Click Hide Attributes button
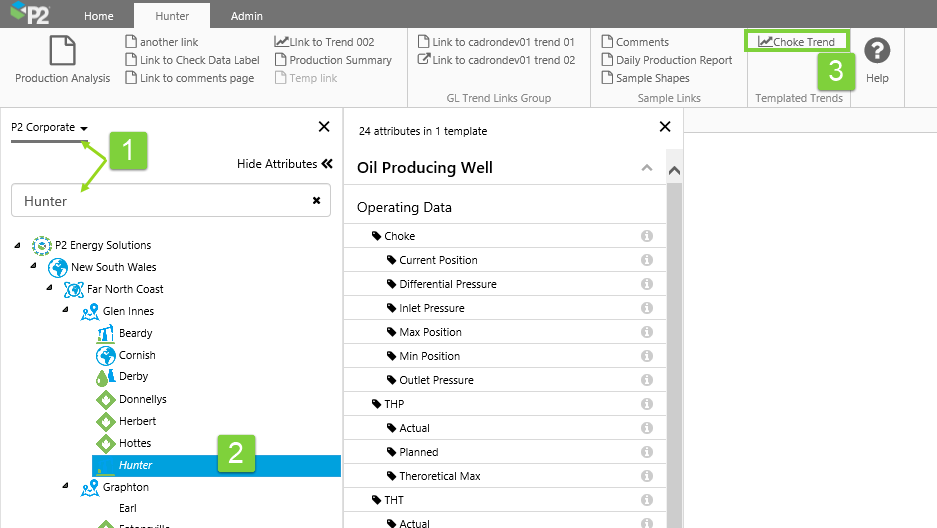 284,164
